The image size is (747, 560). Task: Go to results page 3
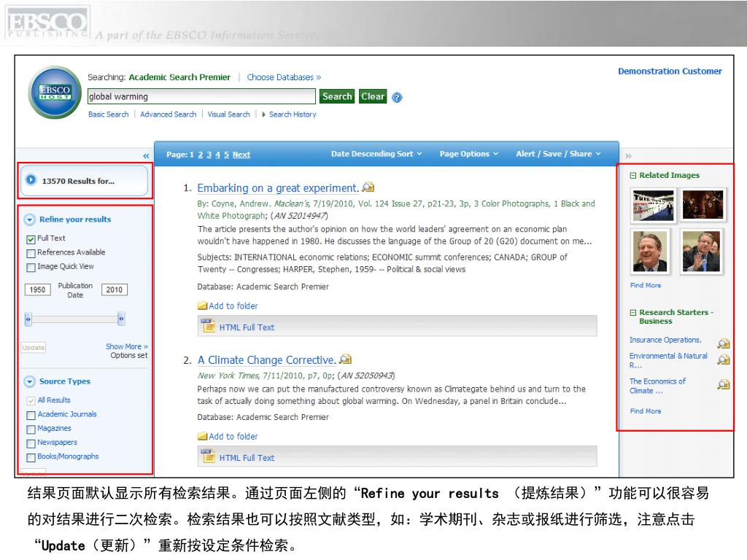[x=209, y=155]
